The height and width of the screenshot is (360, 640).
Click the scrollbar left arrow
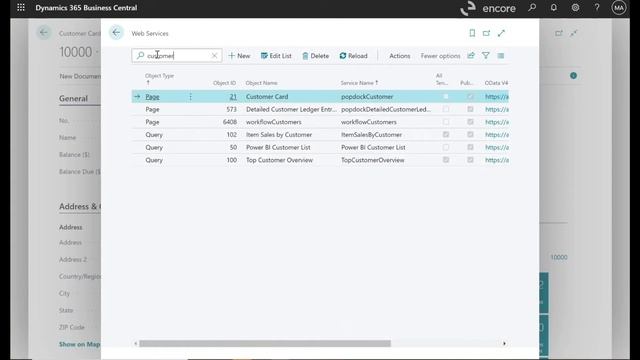pos(136,344)
